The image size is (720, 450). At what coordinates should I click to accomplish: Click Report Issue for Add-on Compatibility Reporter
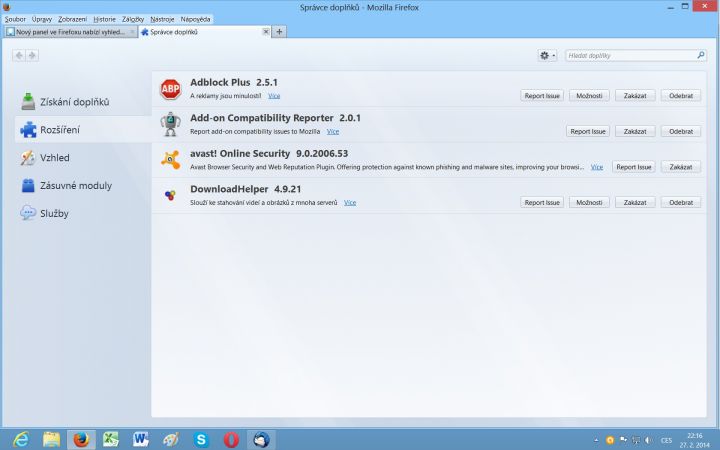tap(588, 131)
